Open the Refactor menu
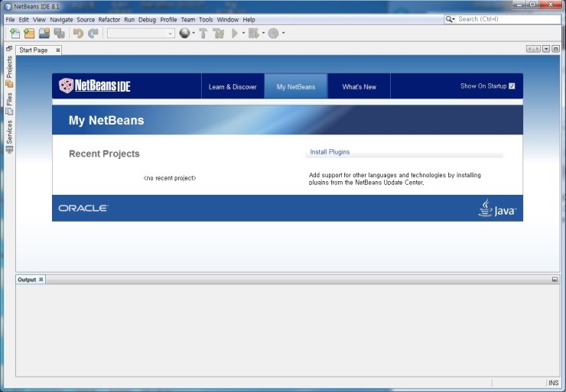The width and height of the screenshot is (566, 392). 109,19
